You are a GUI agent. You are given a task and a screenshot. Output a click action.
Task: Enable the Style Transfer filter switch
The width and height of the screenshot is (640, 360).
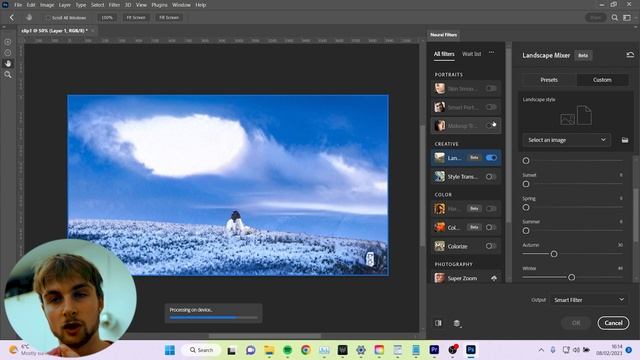491,177
